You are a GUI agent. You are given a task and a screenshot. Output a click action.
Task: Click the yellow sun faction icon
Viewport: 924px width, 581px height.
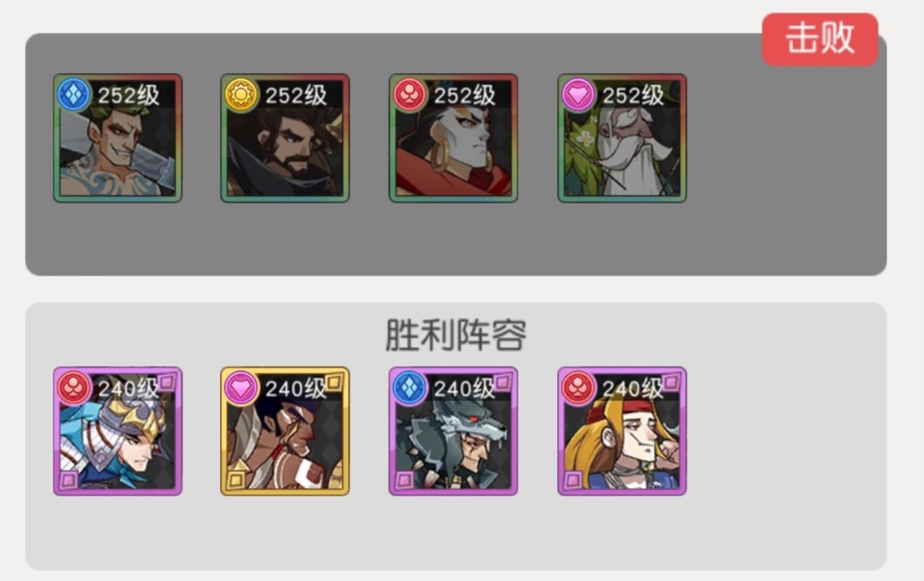pos(241,94)
